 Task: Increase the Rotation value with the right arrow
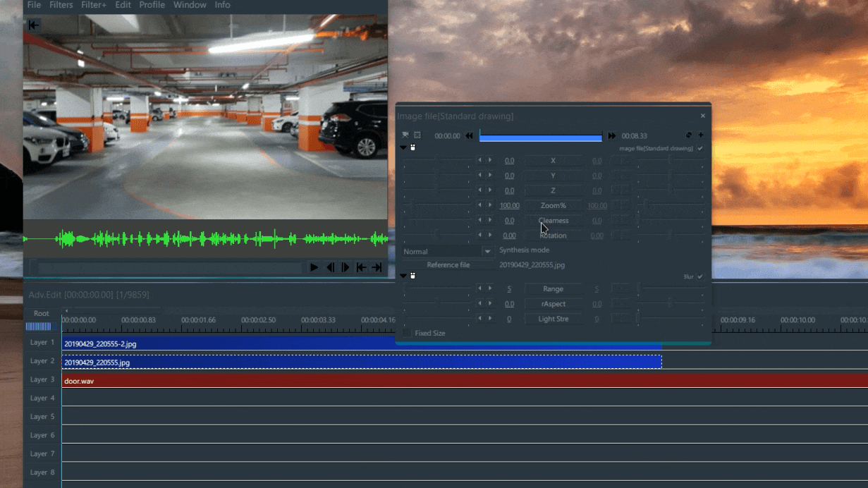(489, 236)
